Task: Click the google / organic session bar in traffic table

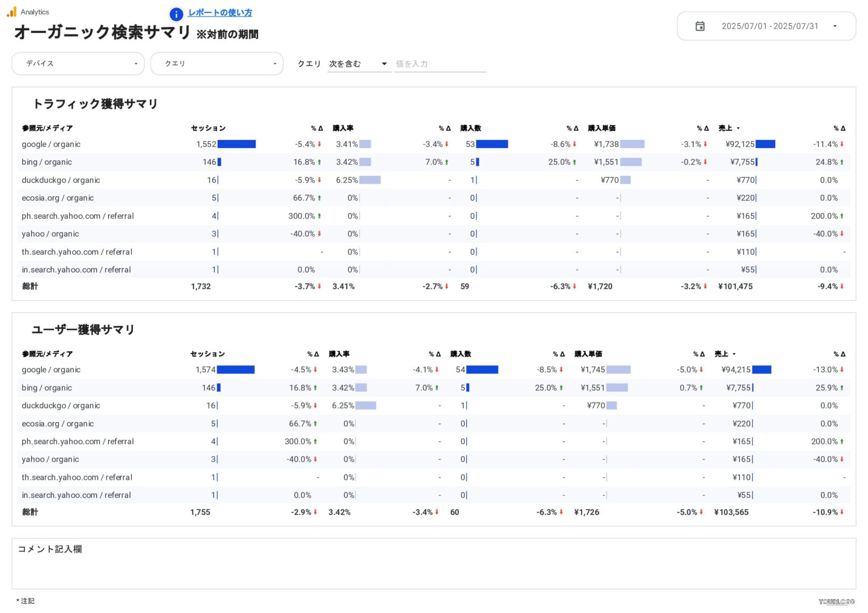Action: click(236, 144)
